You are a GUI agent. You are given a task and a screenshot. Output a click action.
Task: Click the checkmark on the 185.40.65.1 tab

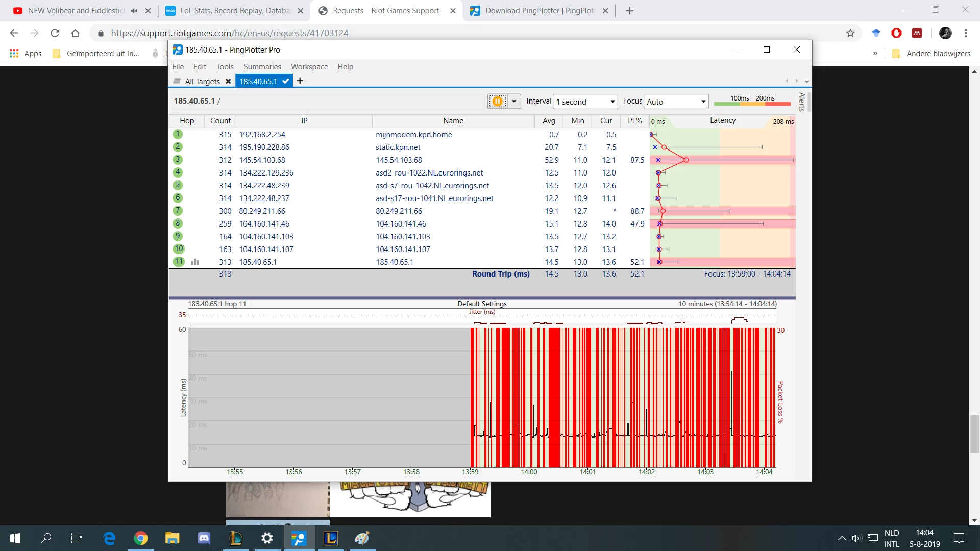coord(286,81)
